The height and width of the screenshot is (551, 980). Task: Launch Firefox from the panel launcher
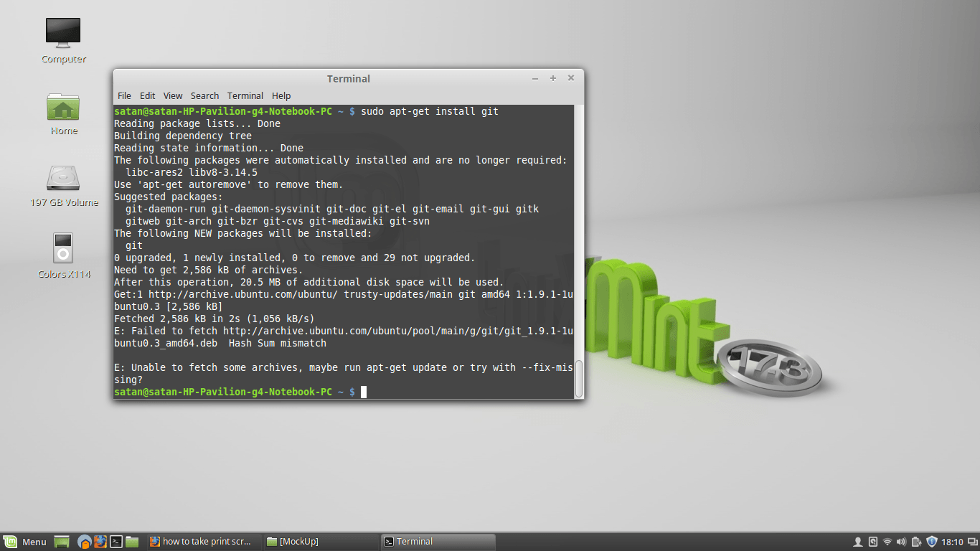[x=100, y=542]
